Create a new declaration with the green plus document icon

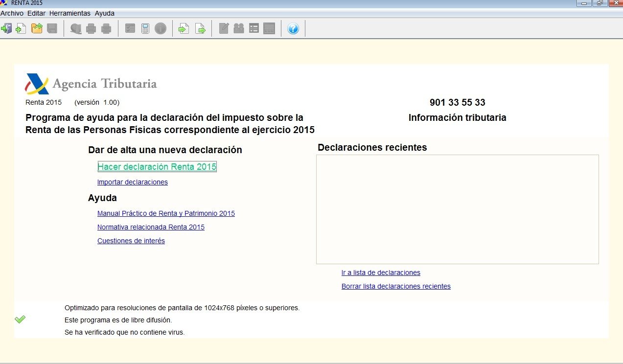coord(21,28)
